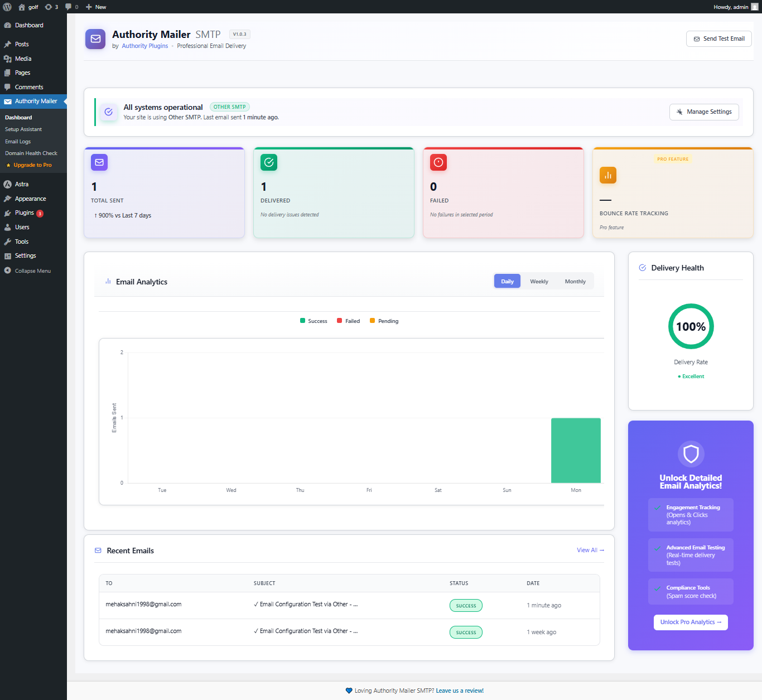Click recipient email in 1 minute ago row

[x=143, y=604]
